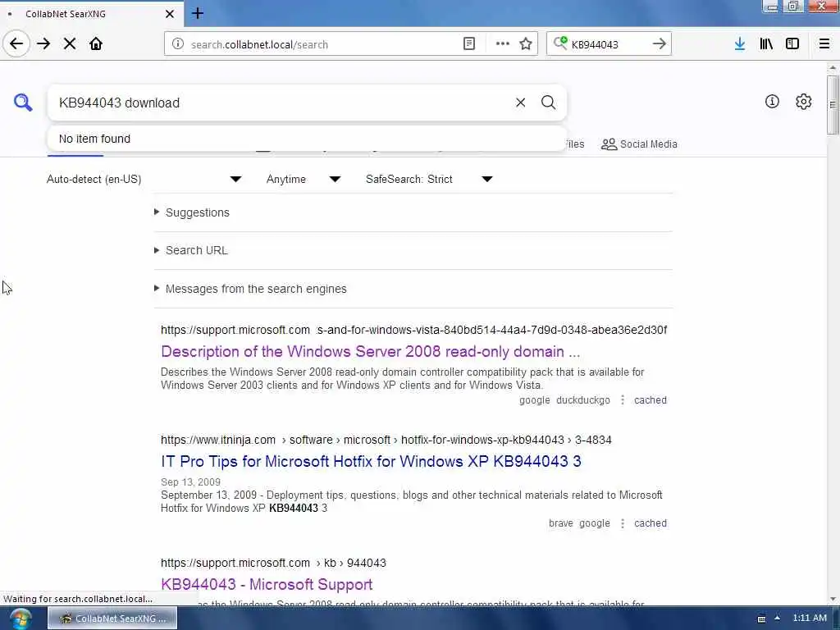Open the downloads panel
The height and width of the screenshot is (630, 840).
740,44
